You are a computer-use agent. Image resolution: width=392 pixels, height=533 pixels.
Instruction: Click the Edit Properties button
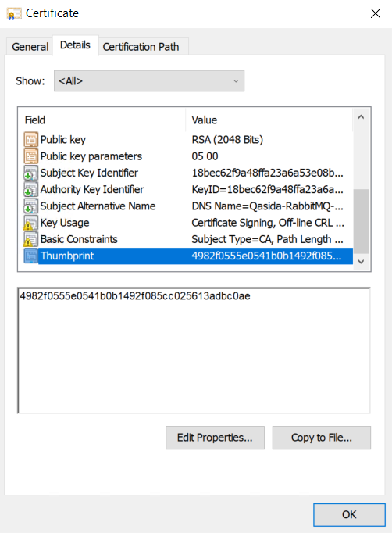click(215, 438)
